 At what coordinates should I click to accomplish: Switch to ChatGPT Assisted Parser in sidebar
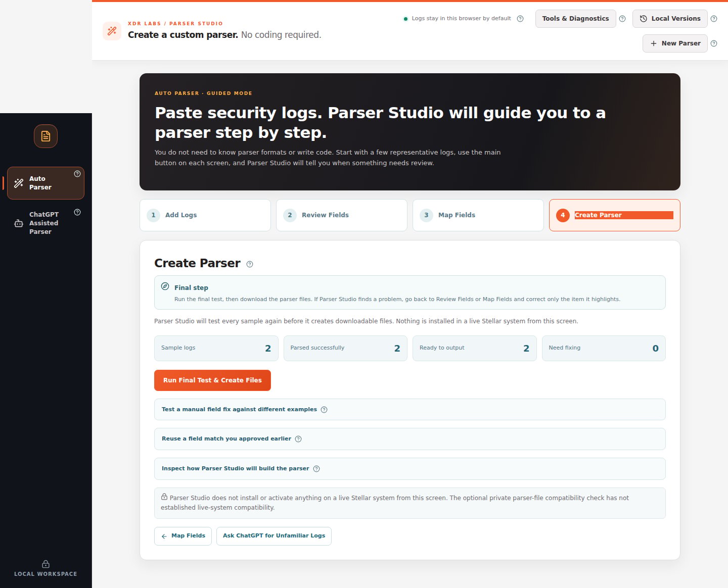point(45,223)
